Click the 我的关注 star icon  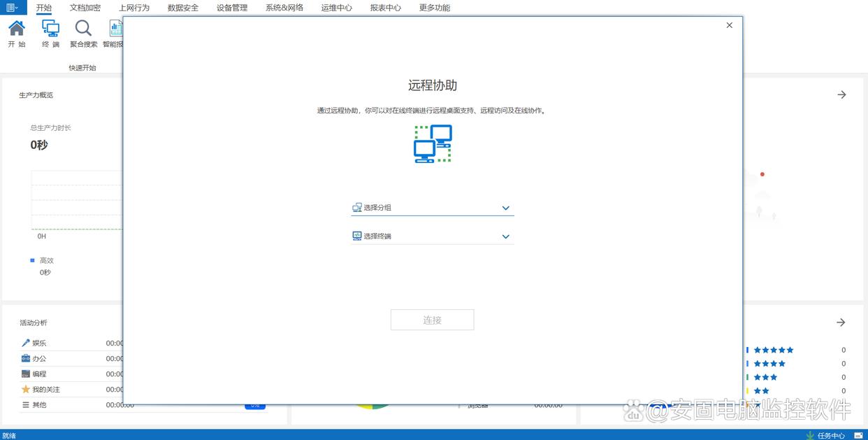pos(26,389)
